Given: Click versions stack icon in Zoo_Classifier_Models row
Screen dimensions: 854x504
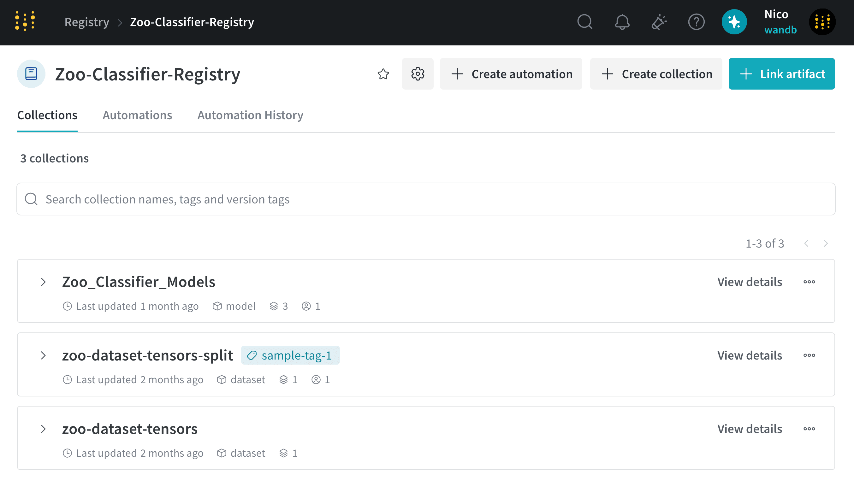Looking at the screenshot, I should click(x=274, y=306).
